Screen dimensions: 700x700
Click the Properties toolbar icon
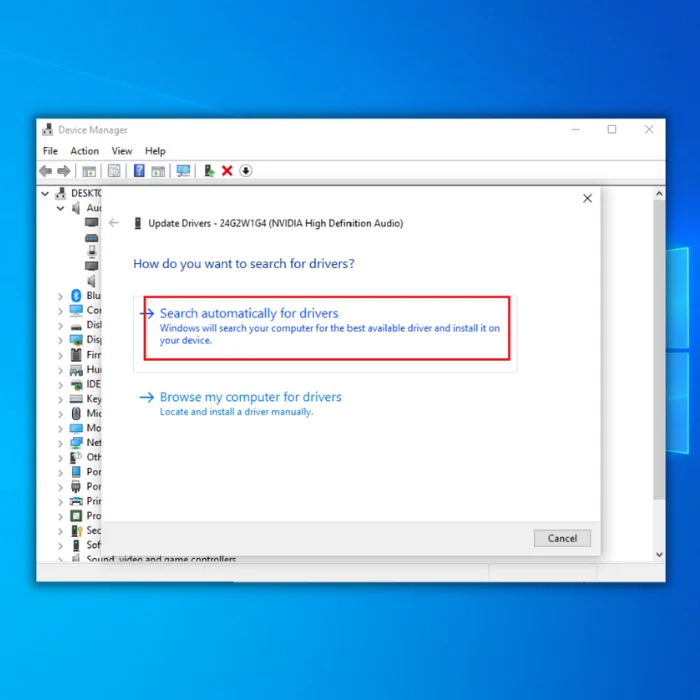point(114,171)
